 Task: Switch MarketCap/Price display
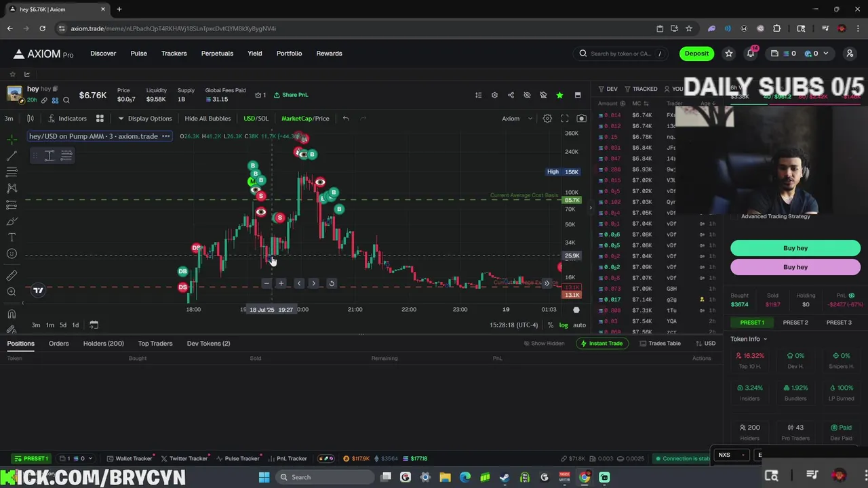point(305,119)
